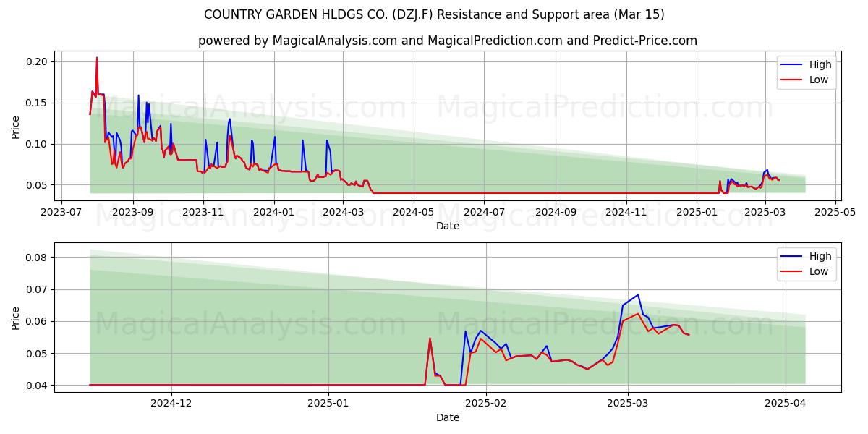Click the 2024-07 x-axis label
The width and height of the screenshot is (868, 434).
point(485,212)
